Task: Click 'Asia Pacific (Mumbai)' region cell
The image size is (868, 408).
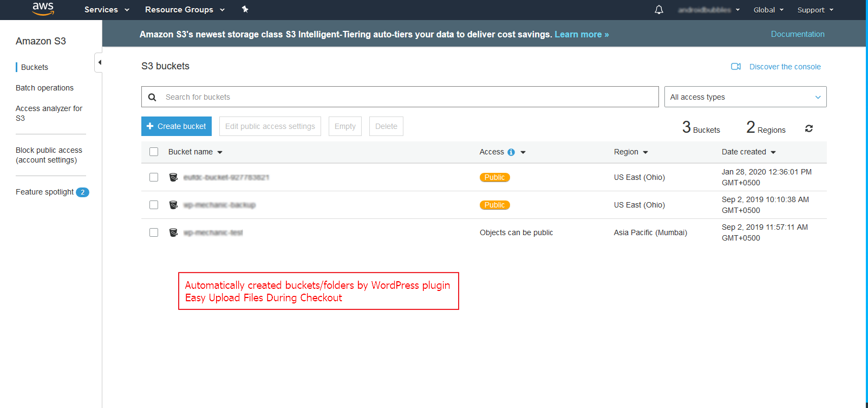Action: (650, 232)
